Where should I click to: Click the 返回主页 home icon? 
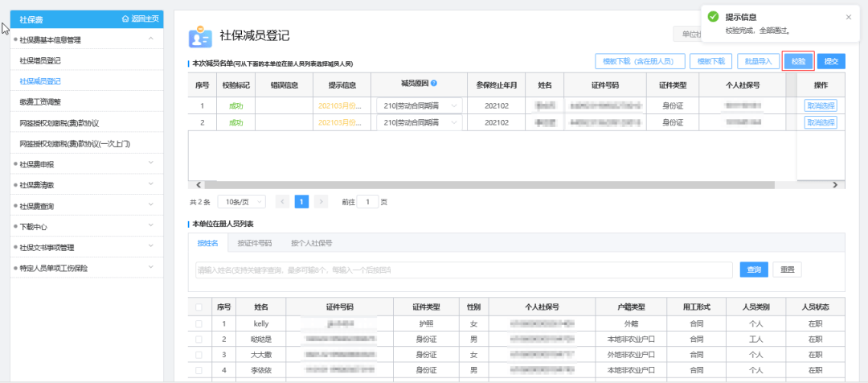(125, 19)
